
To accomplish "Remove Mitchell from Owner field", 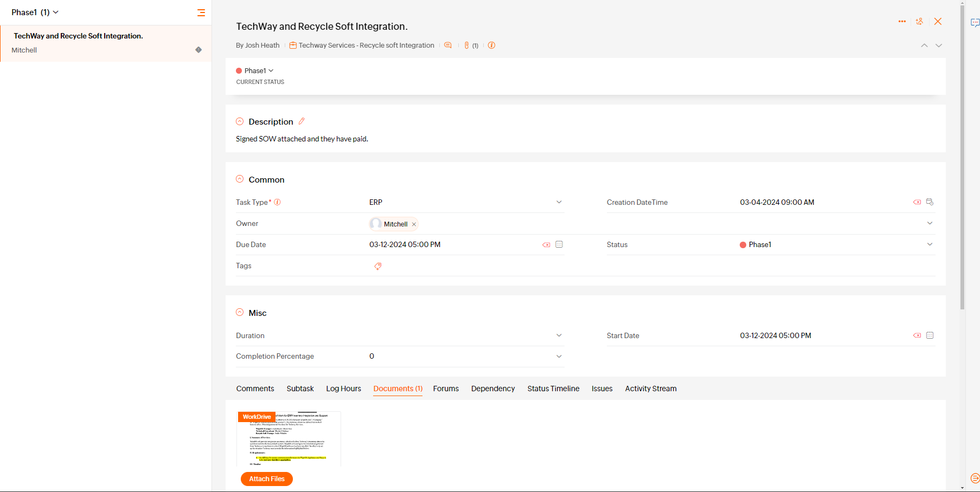I will tap(414, 224).
